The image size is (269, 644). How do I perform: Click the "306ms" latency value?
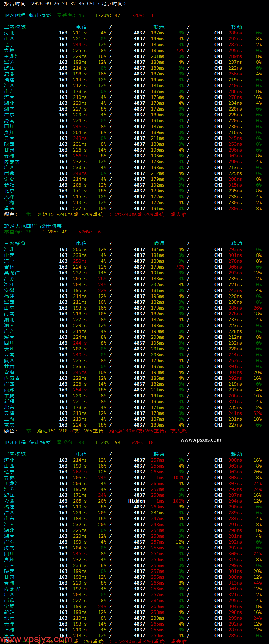tap(235, 267)
